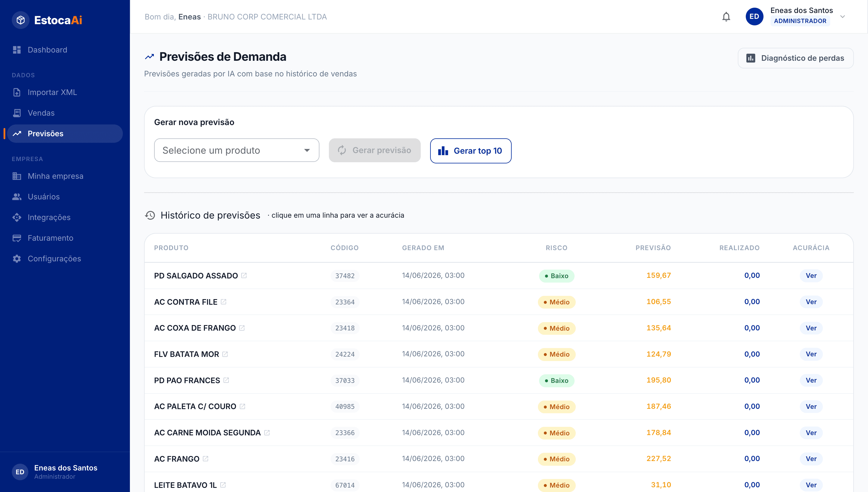This screenshot has width=868, height=492.
Task: Click Ver for AC PALETA C/ COURO
Action: (x=811, y=406)
